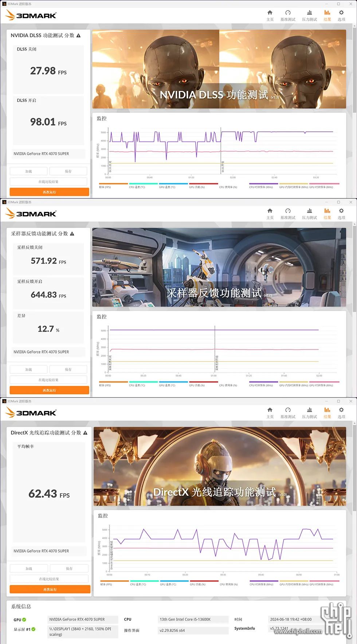Select 结果 in the DirectX 光线追踪 test window
The image size is (357, 644).
[x=327, y=413]
